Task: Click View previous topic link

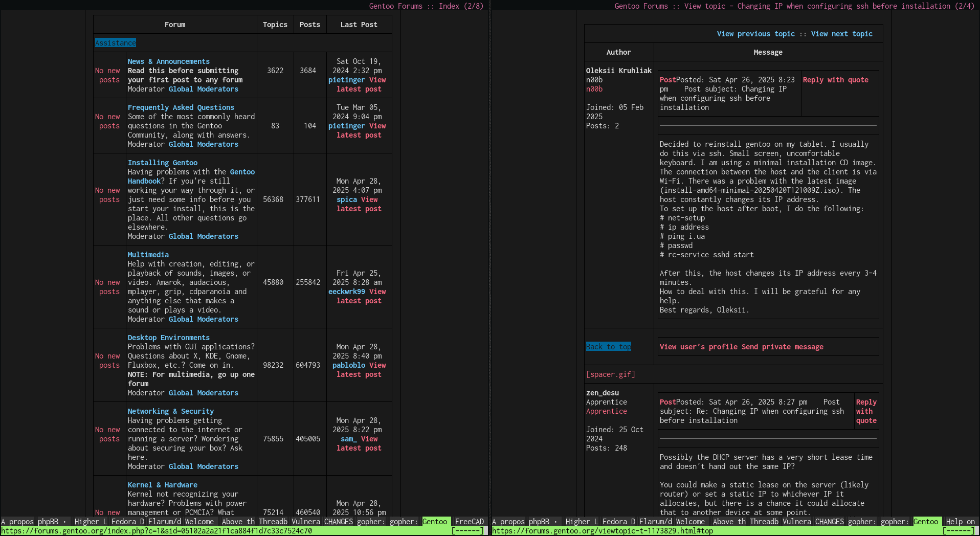Action: (x=755, y=34)
